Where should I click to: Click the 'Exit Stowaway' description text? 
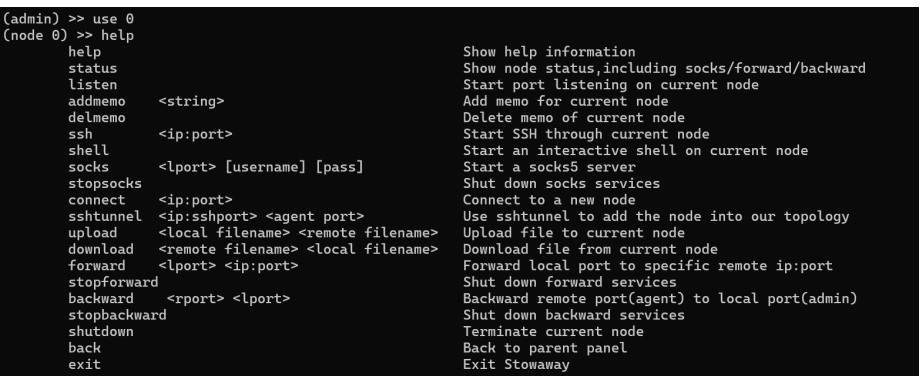[516, 364]
